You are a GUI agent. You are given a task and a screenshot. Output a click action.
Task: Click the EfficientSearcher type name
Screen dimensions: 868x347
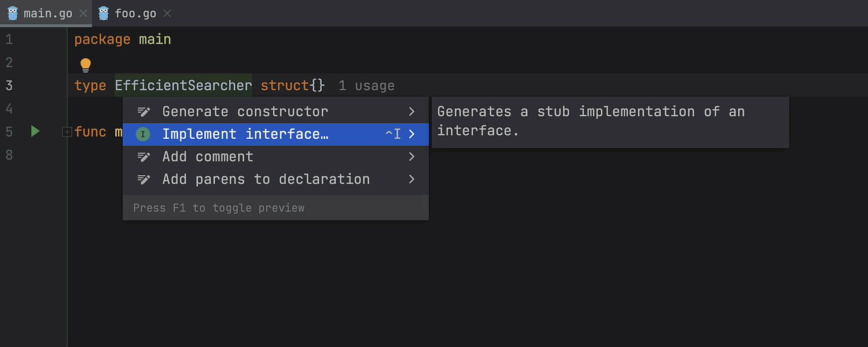click(x=183, y=86)
